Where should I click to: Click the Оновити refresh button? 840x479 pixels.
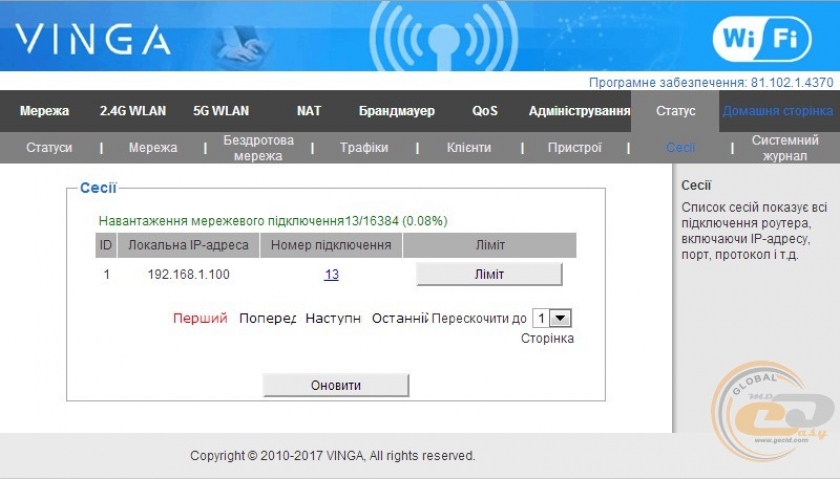336,385
